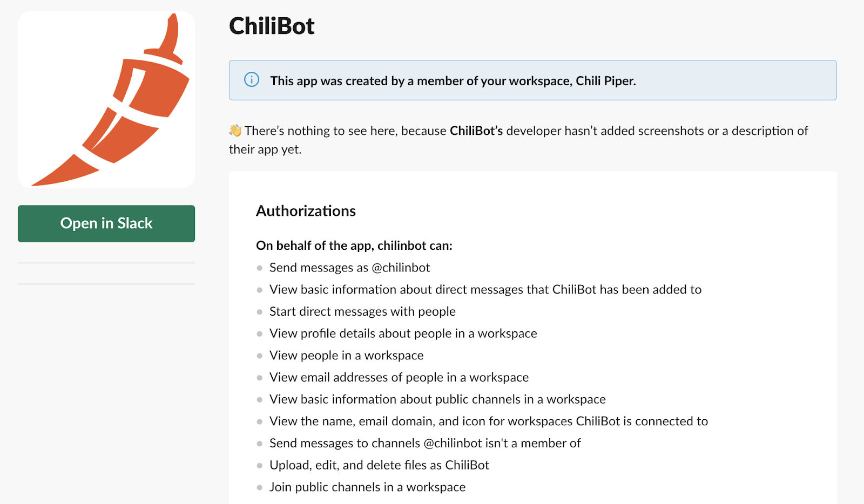Click the waving hand emoji
864x504 pixels.
(x=235, y=130)
